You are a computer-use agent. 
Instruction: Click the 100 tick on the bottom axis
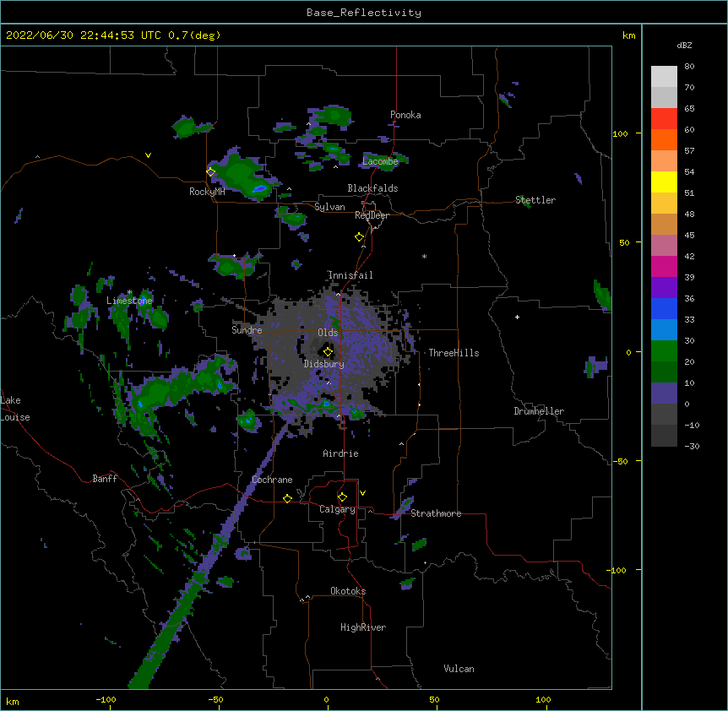[x=543, y=699]
